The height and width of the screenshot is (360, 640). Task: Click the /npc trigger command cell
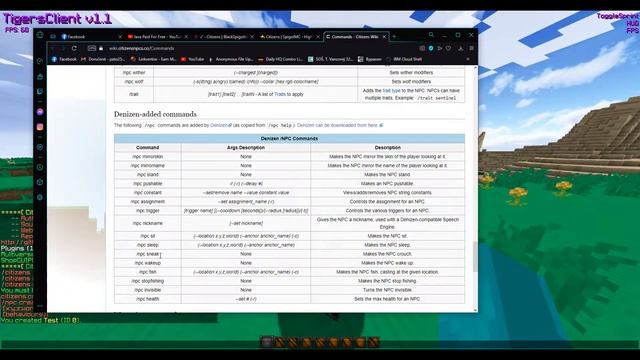click(148, 211)
